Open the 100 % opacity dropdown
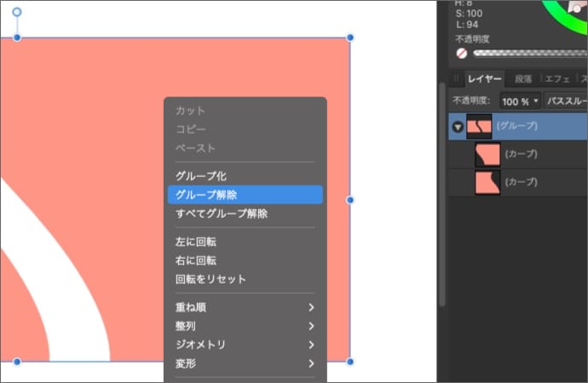 pos(521,101)
